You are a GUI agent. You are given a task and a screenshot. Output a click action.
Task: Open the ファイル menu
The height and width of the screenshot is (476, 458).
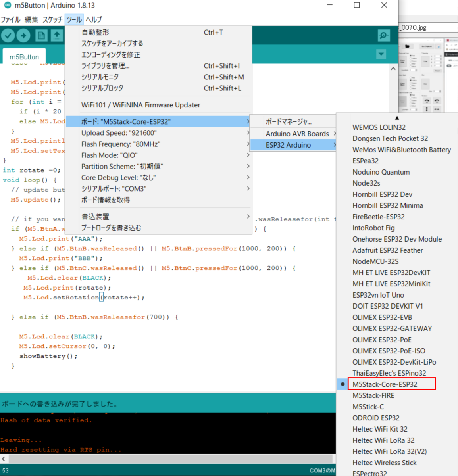click(x=10, y=19)
